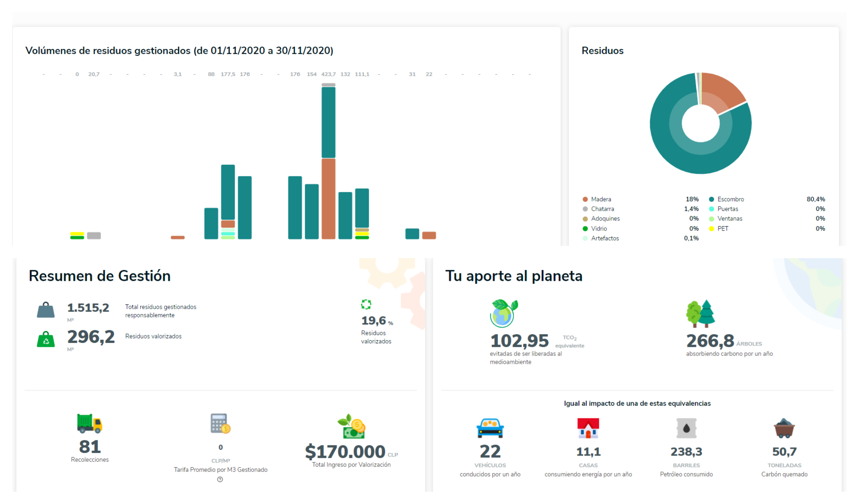Click the blue car vehículos icon
This screenshot has height=504, width=859.
click(490, 428)
